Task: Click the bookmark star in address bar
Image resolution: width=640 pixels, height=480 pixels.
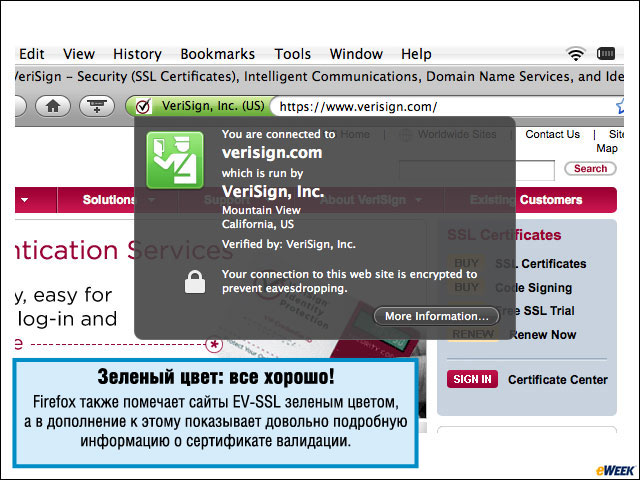Action: (x=620, y=107)
